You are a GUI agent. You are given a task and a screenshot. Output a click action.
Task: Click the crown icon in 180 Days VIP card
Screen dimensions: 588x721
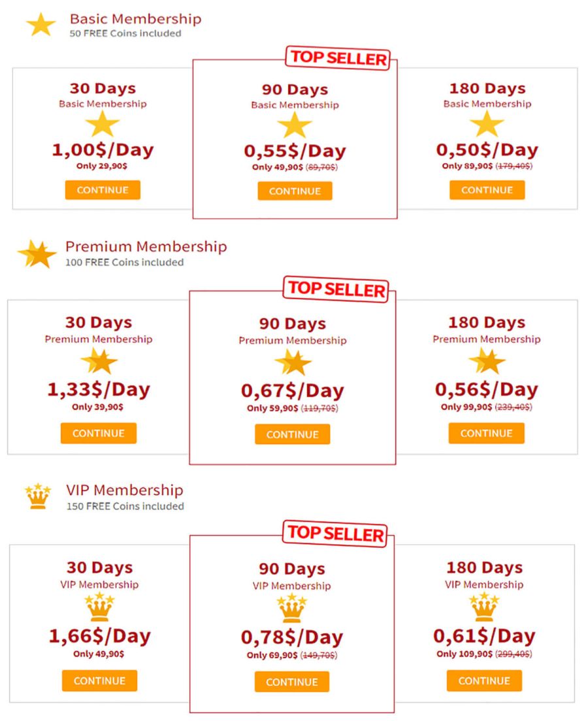click(x=484, y=607)
